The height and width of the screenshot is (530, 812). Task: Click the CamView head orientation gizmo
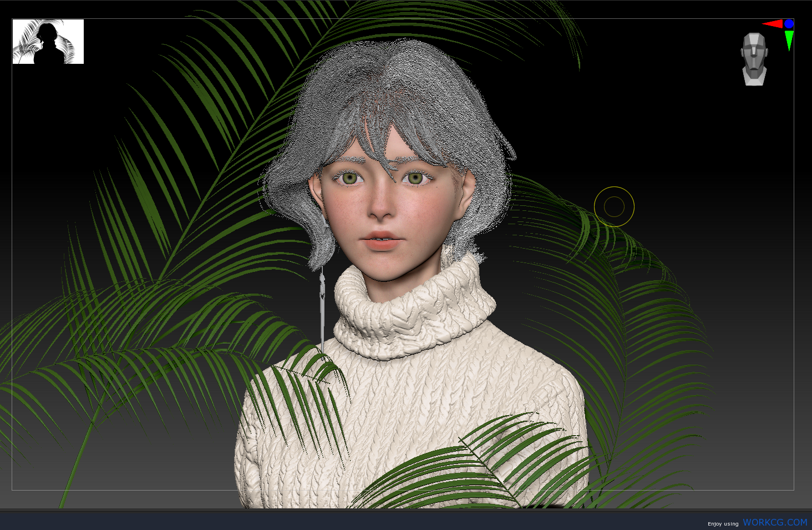pos(754,59)
